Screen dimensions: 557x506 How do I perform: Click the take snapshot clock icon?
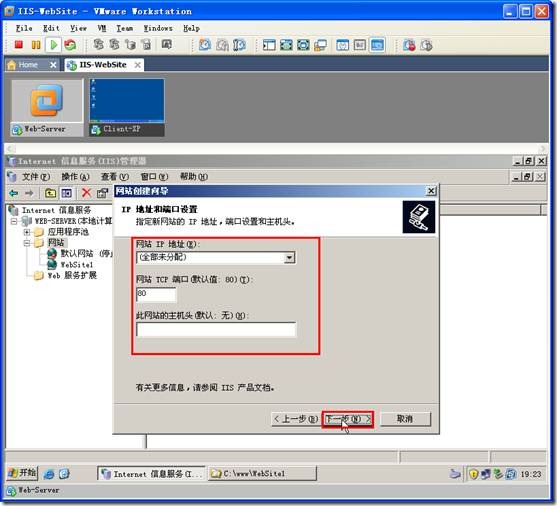pos(205,45)
